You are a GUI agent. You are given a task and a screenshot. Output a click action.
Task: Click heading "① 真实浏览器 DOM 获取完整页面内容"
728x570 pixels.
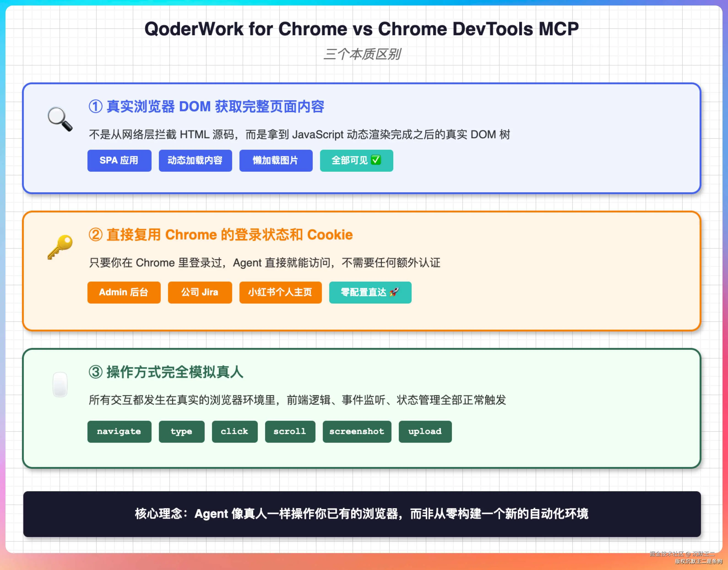(206, 107)
